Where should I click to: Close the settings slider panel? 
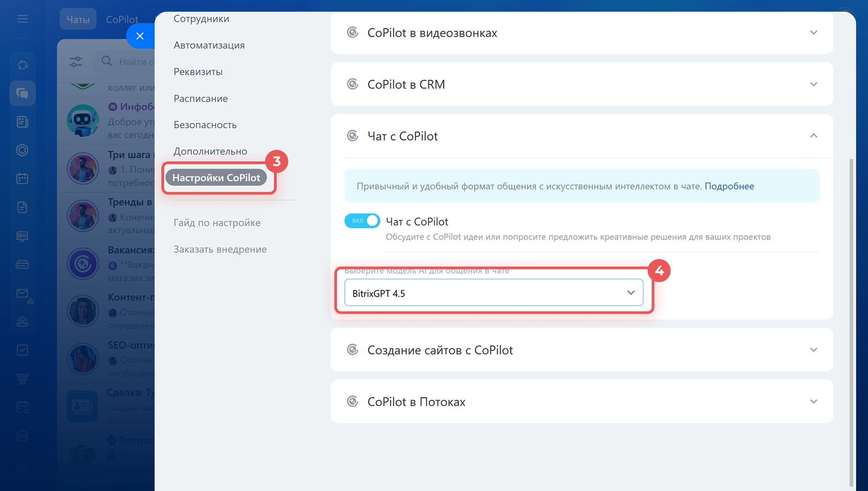pyautogui.click(x=140, y=36)
